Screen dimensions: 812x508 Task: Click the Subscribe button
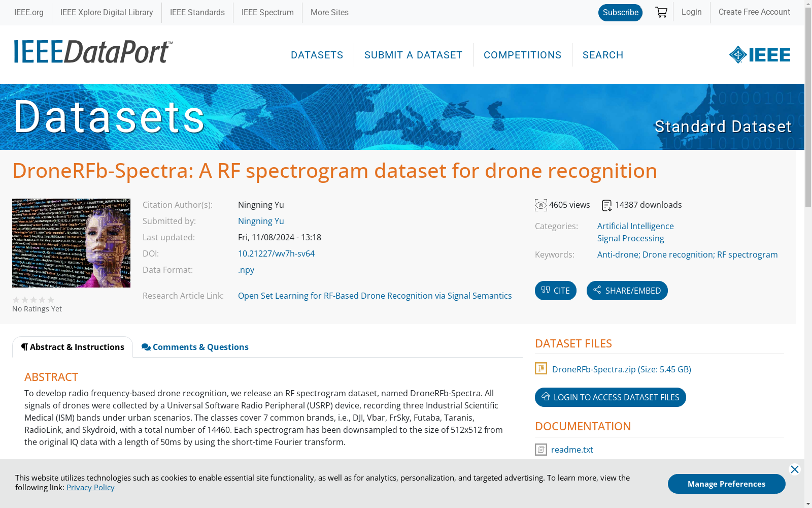[620, 13]
